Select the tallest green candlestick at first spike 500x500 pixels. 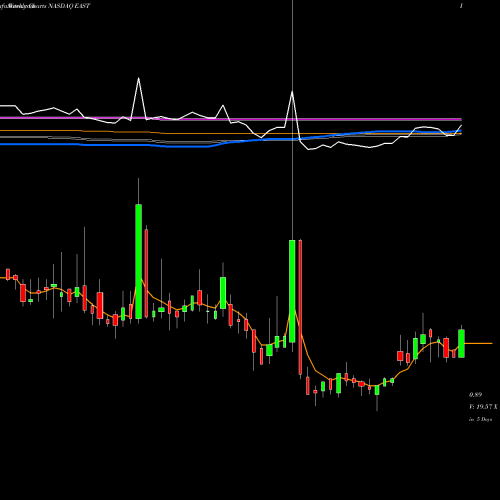pyautogui.click(x=139, y=261)
